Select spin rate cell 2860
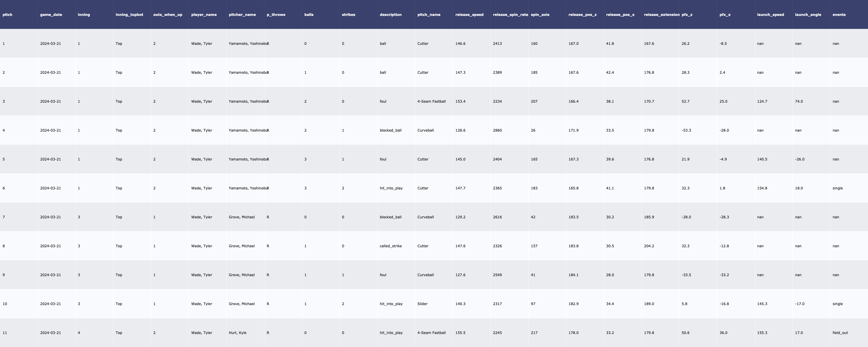 coord(497,130)
